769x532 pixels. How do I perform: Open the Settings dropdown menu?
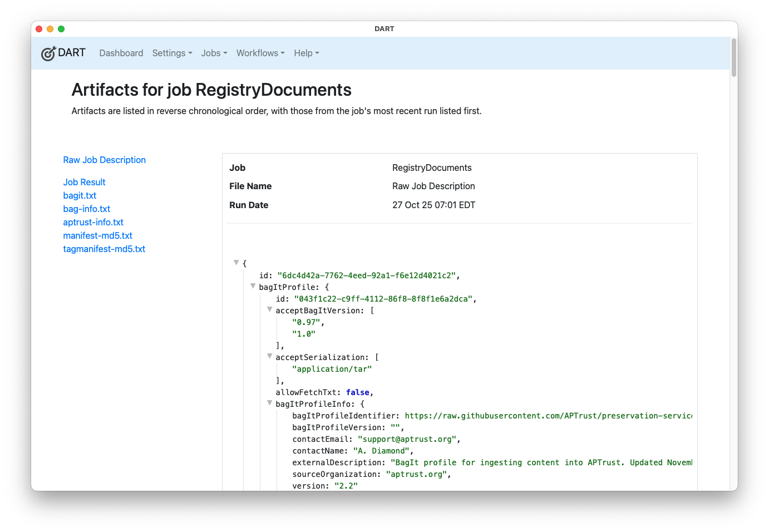pos(172,53)
